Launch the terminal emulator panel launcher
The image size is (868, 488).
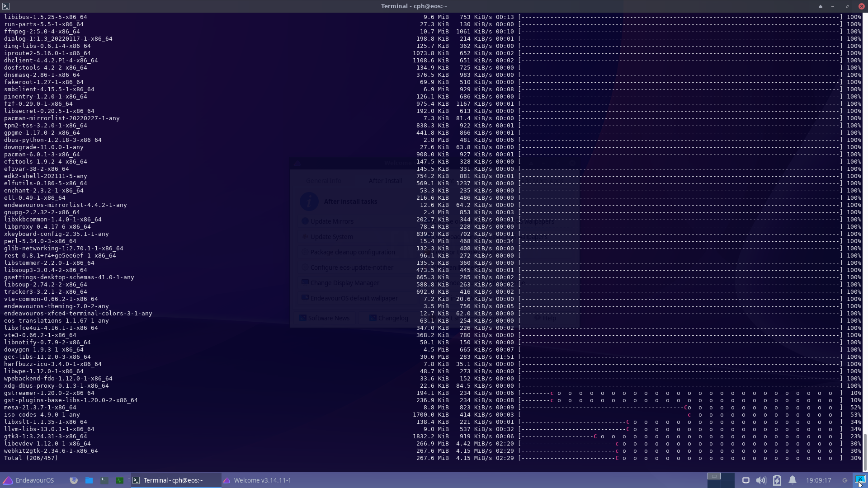104,480
